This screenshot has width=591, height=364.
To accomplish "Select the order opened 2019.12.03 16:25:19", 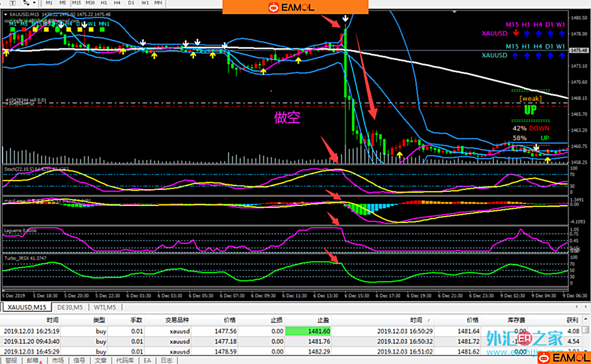I will coord(32,331).
